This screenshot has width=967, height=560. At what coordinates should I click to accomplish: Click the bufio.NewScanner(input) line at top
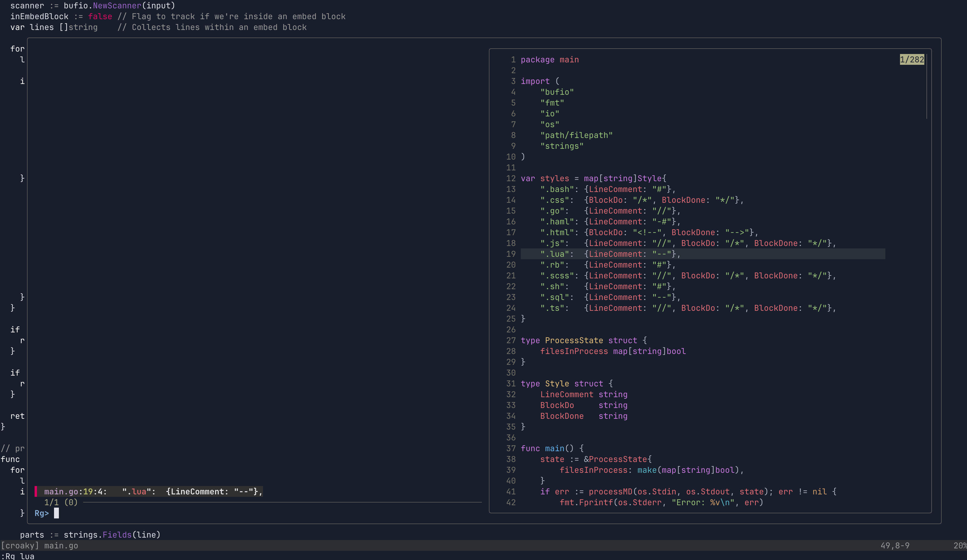pyautogui.click(x=92, y=5)
